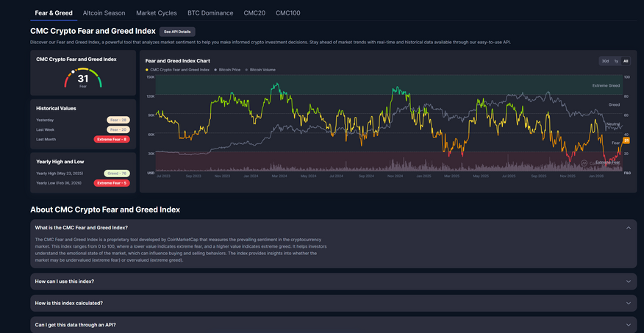The image size is (644, 333).
Task: Select the CMC20 tab
Action: [254, 13]
